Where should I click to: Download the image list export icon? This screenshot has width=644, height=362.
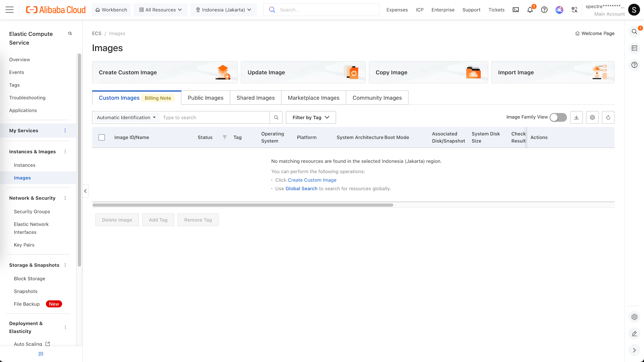[x=576, y=117]
